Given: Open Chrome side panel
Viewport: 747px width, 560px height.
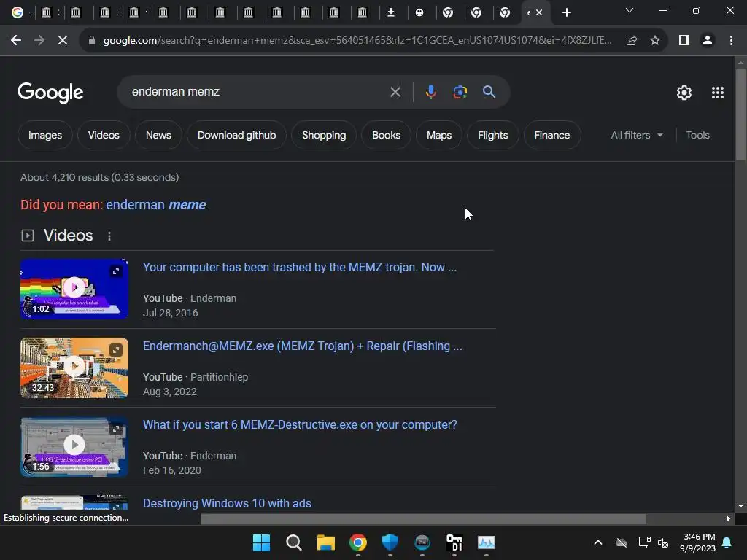Looking at the screenshot, I should pos(684,41).
